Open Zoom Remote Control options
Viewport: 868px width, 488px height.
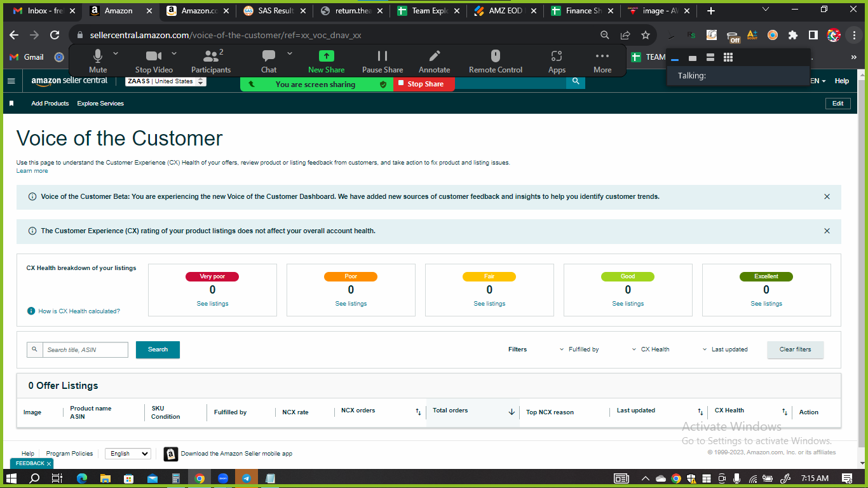coord(496,61)
